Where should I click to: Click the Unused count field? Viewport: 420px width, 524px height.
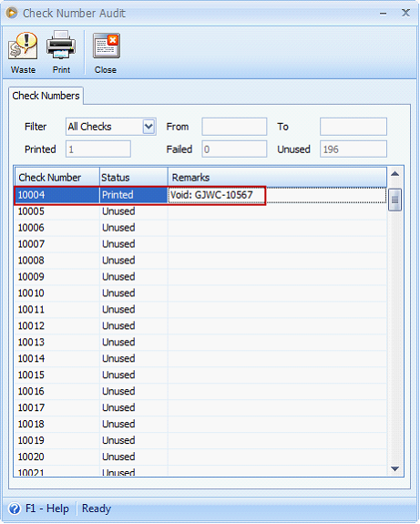coord(353,149)
